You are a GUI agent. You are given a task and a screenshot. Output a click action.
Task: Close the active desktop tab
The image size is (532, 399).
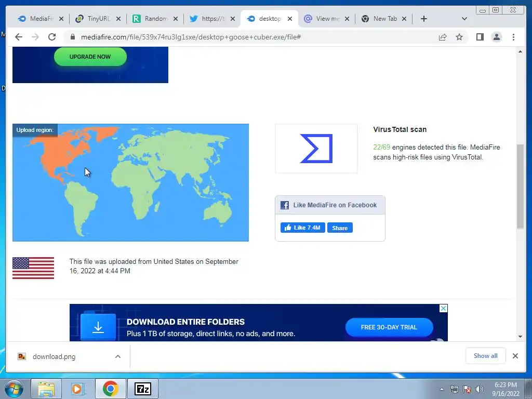(290, 19)
